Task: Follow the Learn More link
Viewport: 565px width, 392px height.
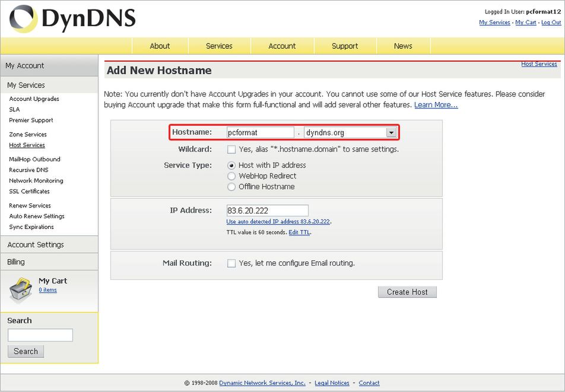Action: tap(436, 105)
